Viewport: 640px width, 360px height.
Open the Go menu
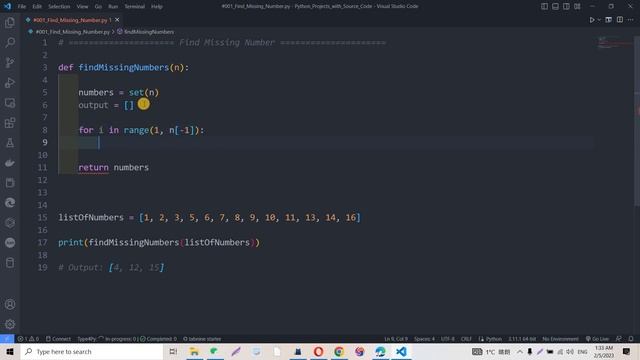tap(98, 7)
